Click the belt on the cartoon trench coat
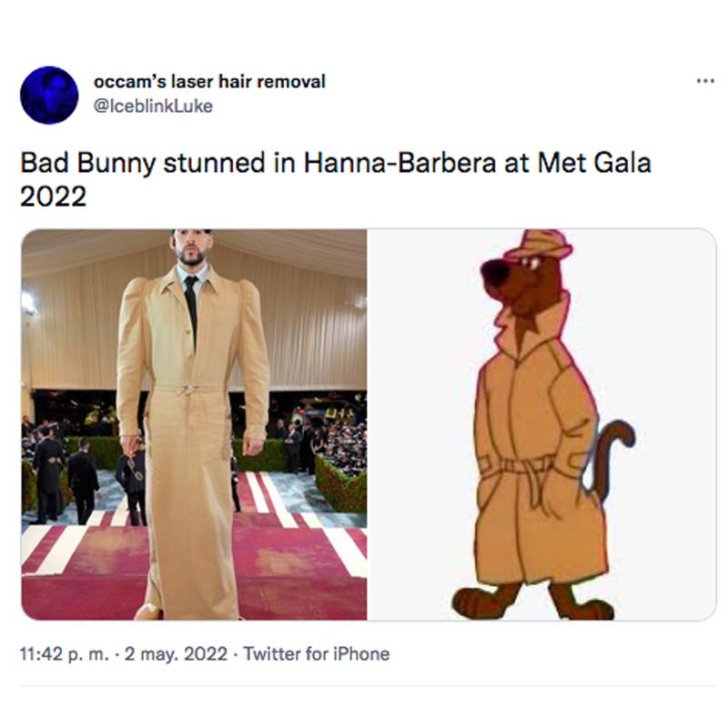 (521, 466)
